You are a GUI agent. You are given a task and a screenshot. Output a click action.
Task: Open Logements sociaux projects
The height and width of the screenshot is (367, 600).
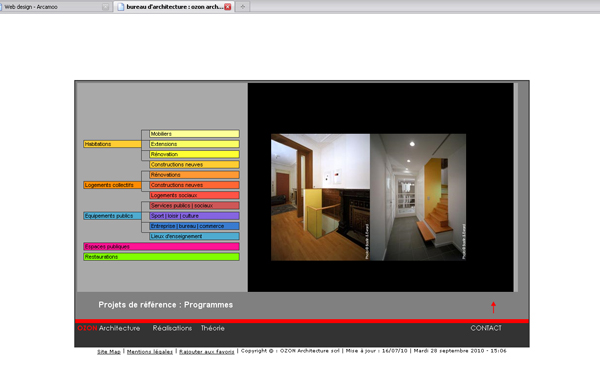[x=194, y=196]
